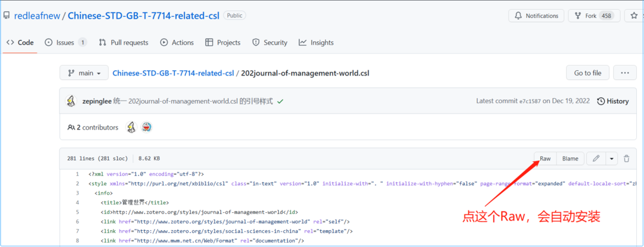Click the trash delete file icon
The width and height of the screenshot is (644, 247).
[x=627, y=159]
